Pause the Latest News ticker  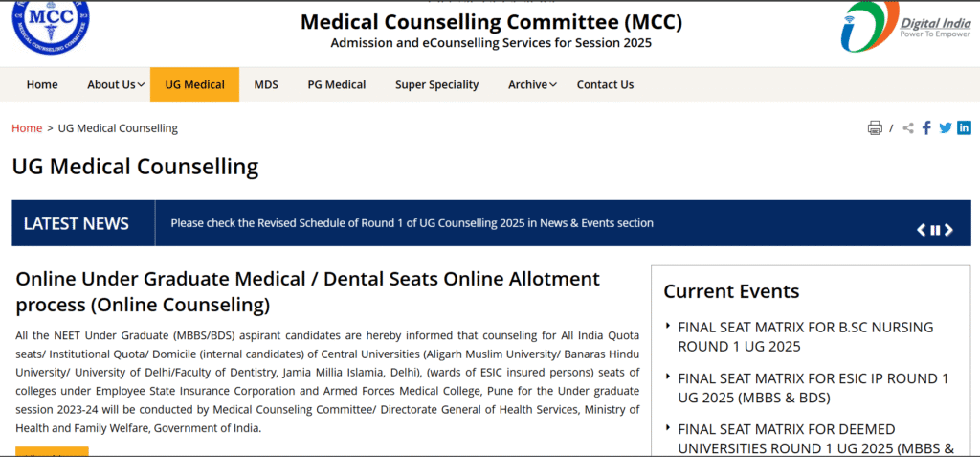tap(935, 230)
